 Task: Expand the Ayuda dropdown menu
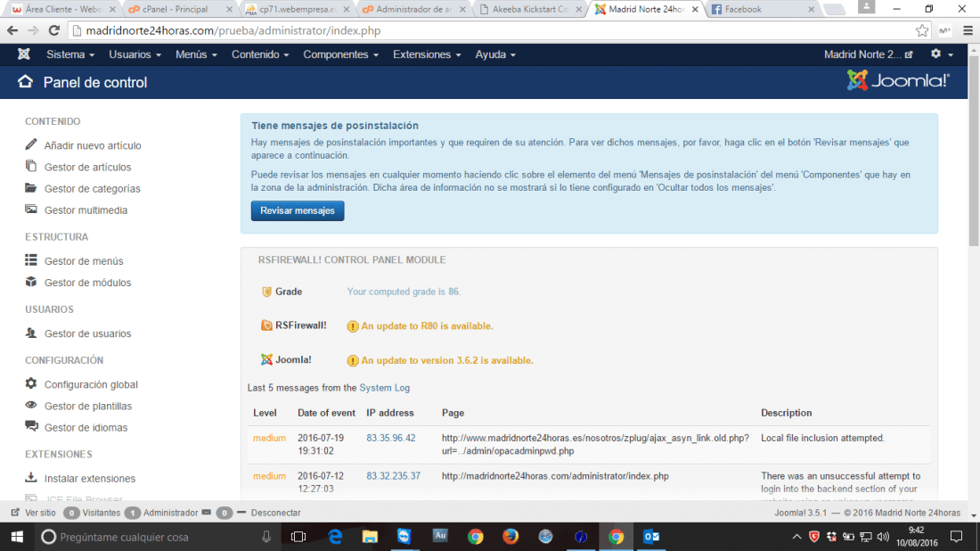[495, 54]
